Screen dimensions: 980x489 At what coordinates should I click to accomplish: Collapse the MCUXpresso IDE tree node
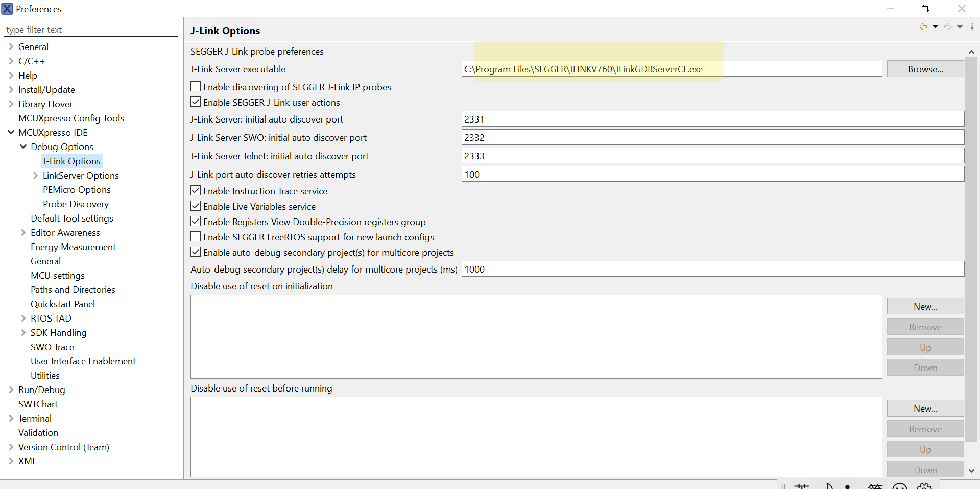coord(11,133)
